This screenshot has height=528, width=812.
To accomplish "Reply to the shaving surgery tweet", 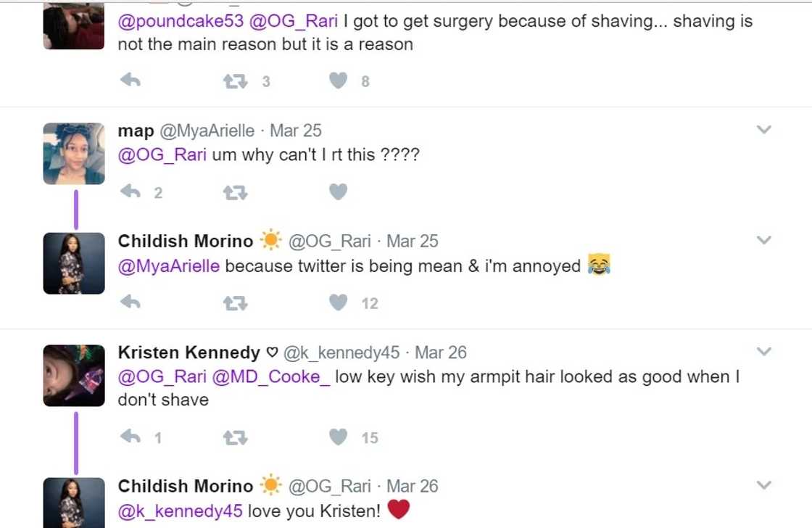I will click(130, 81).
